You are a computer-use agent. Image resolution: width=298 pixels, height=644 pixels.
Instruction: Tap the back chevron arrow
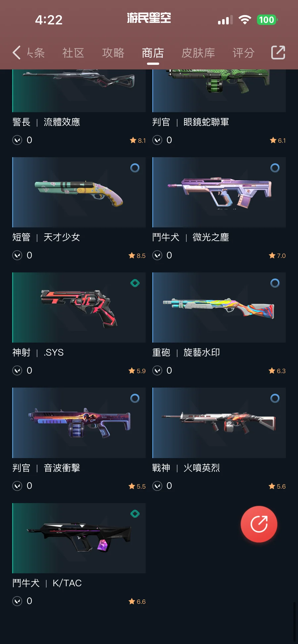pos(17,53)
